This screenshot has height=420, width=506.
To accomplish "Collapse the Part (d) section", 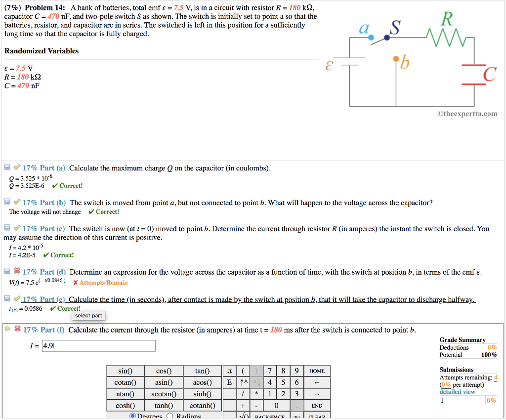I will point(6,271).
